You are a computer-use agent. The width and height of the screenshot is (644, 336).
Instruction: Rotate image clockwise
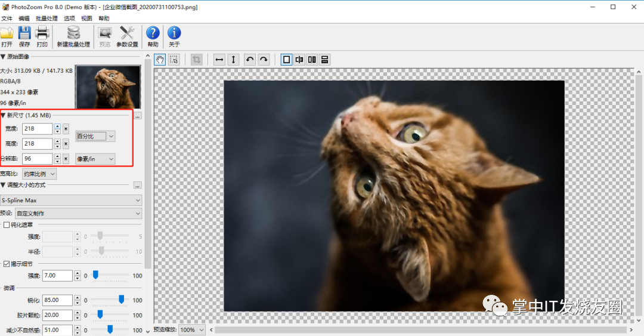pyautogui.click(x=264, y=60)
